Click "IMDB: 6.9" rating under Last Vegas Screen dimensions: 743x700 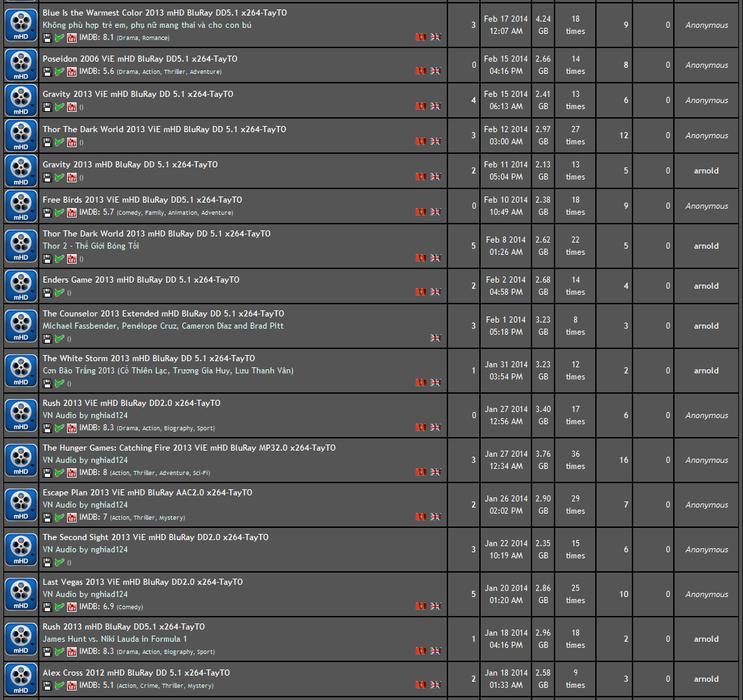[x=97, y=606]
